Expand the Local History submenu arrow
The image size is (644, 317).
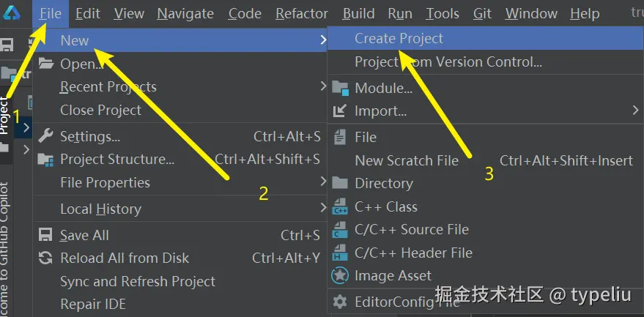click(323, 209)
